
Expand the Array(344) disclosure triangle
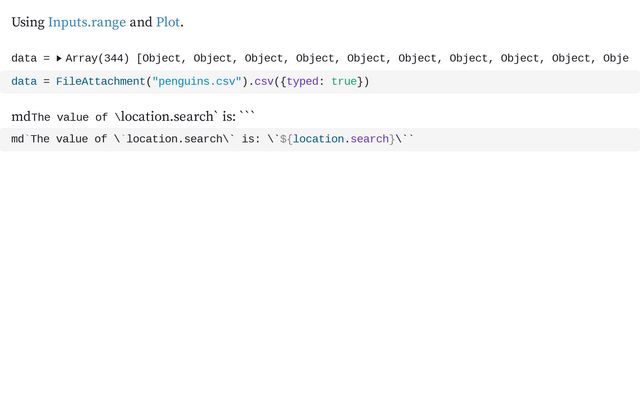click(x=58, y=58)
